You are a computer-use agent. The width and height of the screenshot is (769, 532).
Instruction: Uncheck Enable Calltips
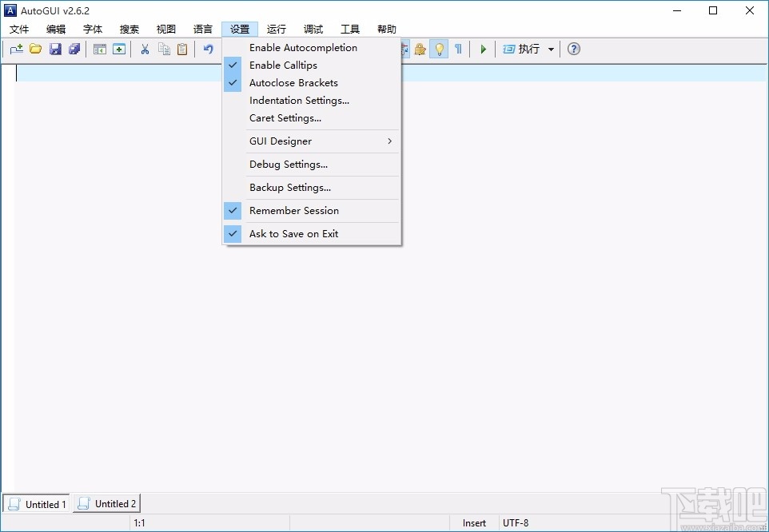(285, 65)
